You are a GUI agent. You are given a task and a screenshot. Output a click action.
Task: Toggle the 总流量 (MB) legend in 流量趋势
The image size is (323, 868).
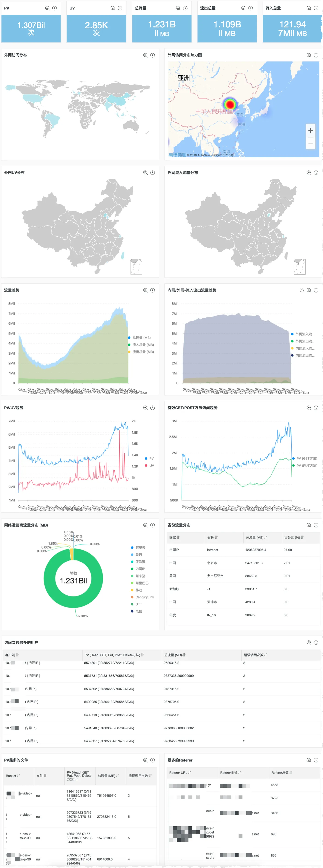point(139,338)
